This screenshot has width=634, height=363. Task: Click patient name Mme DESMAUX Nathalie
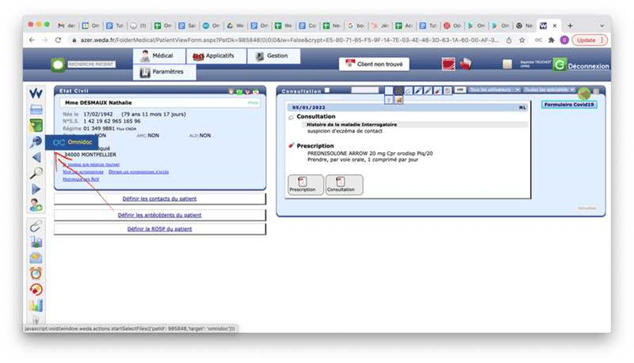pos(98,103)
